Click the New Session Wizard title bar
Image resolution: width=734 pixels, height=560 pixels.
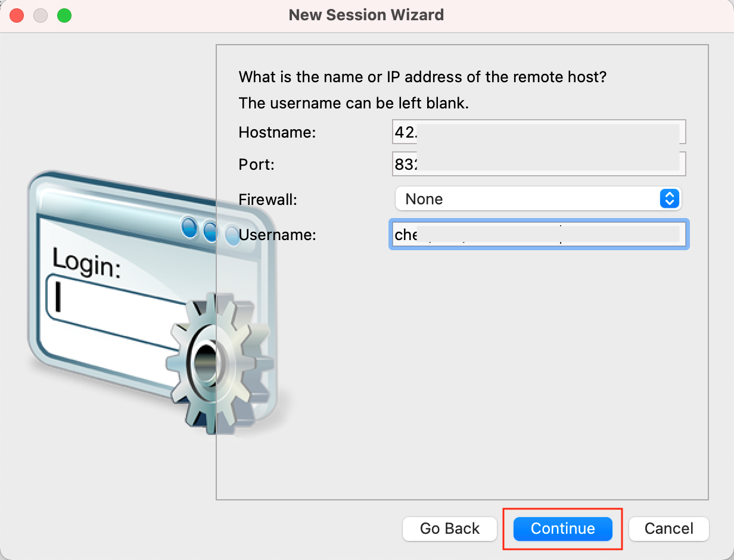tap(366, 15)
